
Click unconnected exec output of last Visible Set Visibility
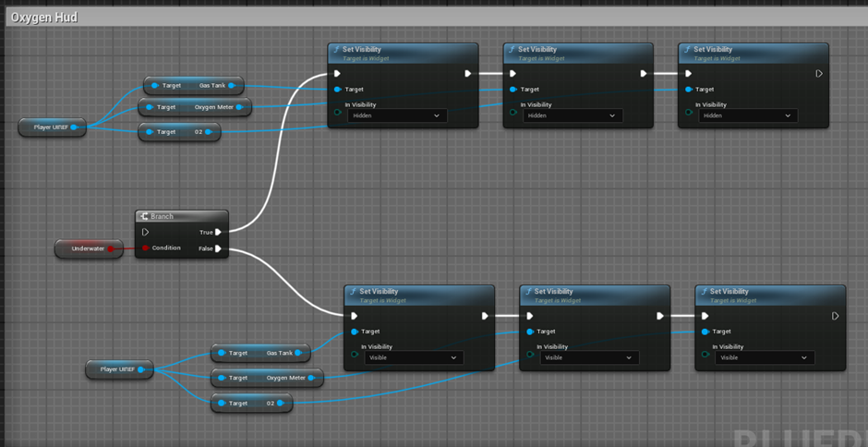point(835,316)
